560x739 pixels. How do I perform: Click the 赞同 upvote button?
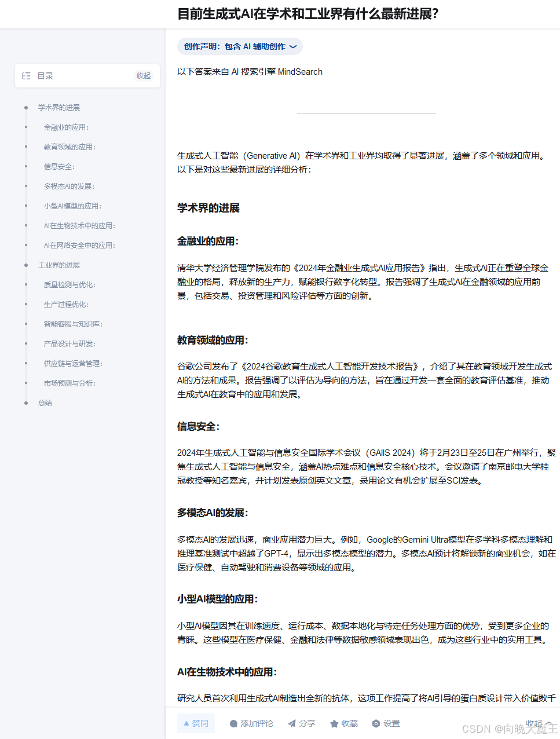point(196,723)
